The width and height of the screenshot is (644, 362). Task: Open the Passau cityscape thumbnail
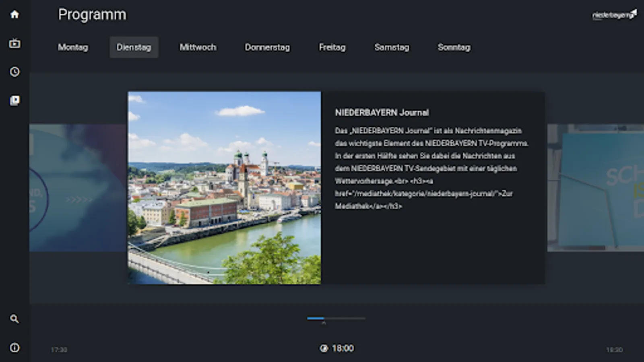click(x=225, y=188)
